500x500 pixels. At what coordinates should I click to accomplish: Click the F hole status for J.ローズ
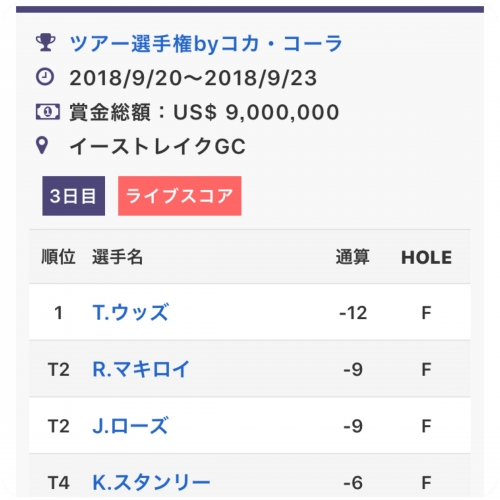click(427, 426)
